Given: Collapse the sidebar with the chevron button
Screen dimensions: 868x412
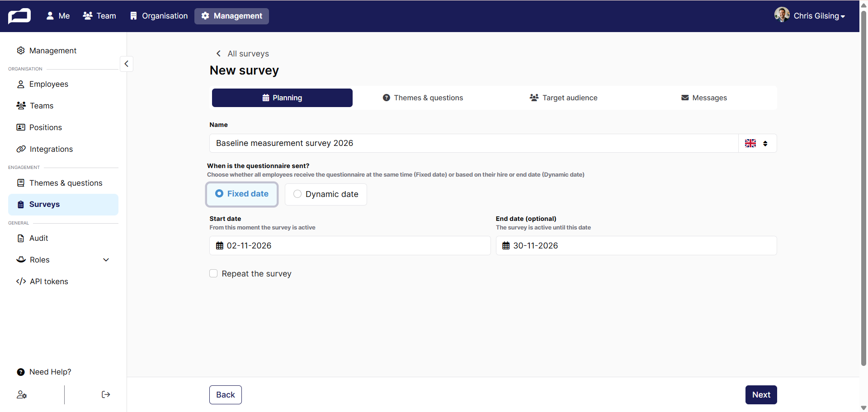Looking at the screenshot, I should (127, 64).
